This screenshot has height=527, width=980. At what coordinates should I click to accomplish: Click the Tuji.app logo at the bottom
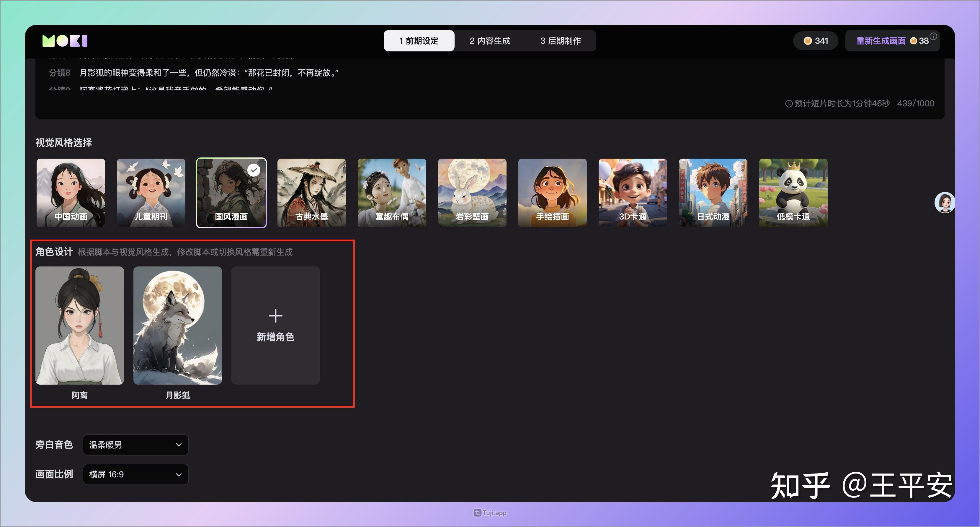490,513
